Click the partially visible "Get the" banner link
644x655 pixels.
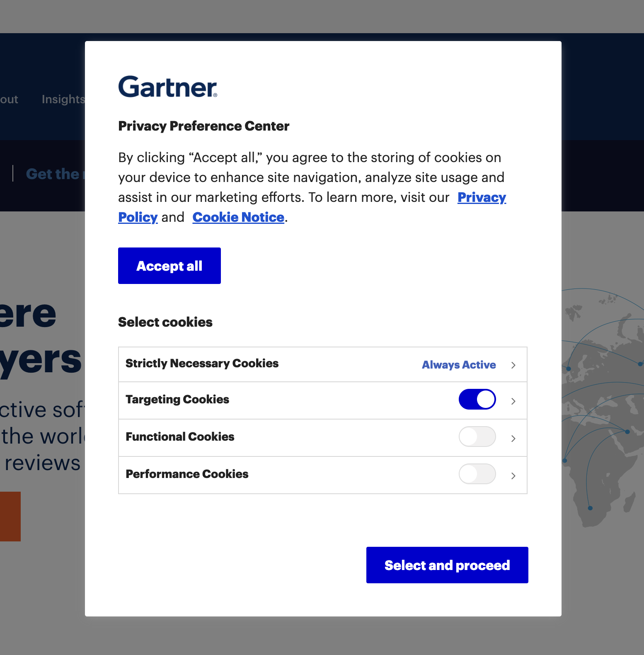click(x=54, y=174)
